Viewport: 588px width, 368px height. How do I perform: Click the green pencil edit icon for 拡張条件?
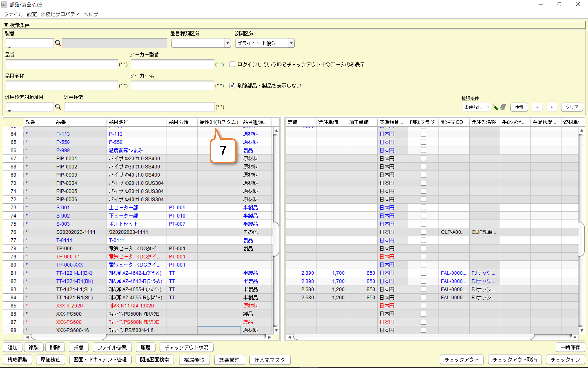[495, 107]
